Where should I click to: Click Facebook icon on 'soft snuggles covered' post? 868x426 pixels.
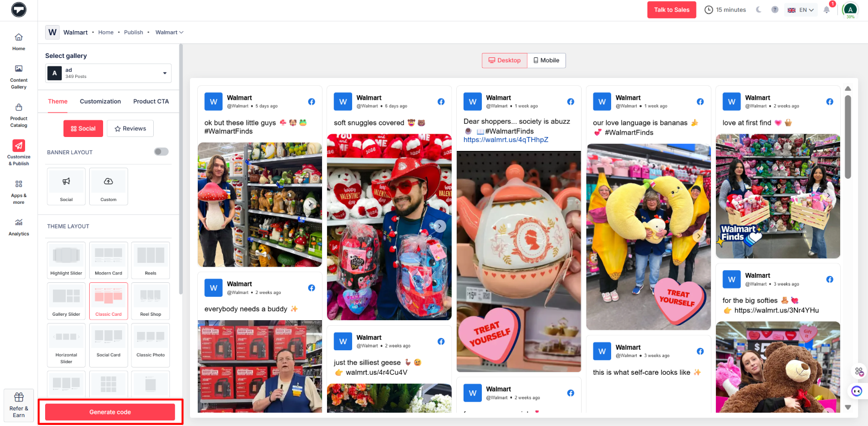(x=441, y=101)
